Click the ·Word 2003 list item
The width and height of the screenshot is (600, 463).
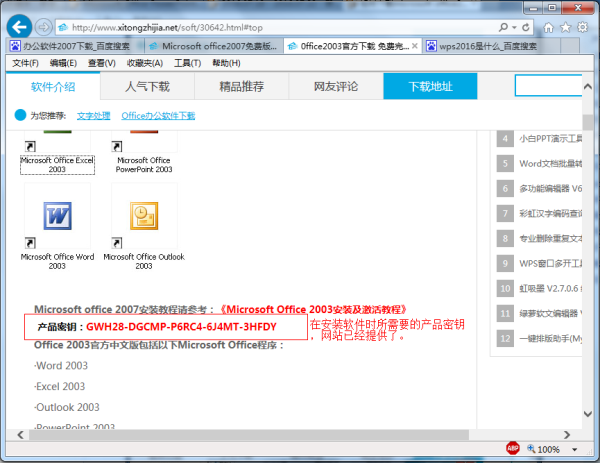point(61,366)
